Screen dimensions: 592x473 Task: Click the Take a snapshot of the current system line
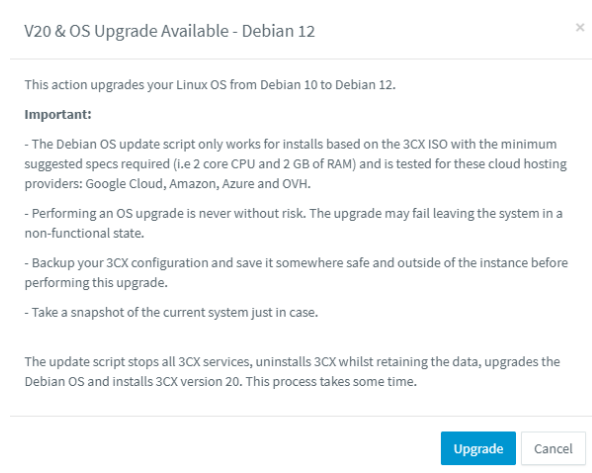(x=171, y=313)
